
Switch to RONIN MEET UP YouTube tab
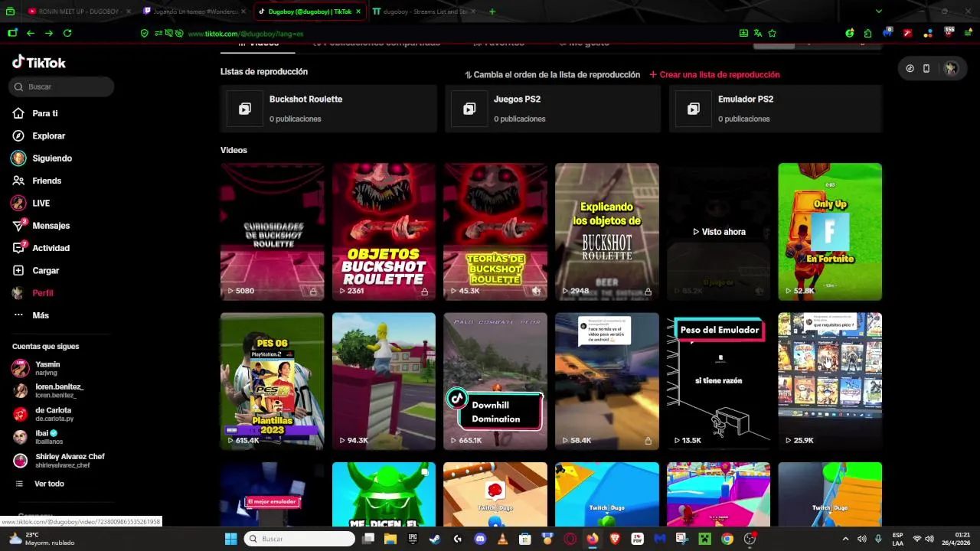[79, 11]
